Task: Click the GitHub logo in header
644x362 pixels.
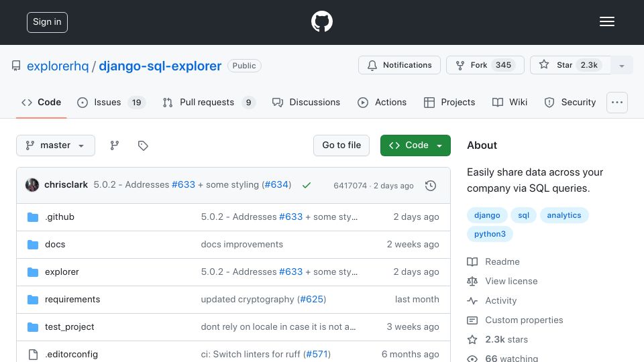Action: click(321, 21)
